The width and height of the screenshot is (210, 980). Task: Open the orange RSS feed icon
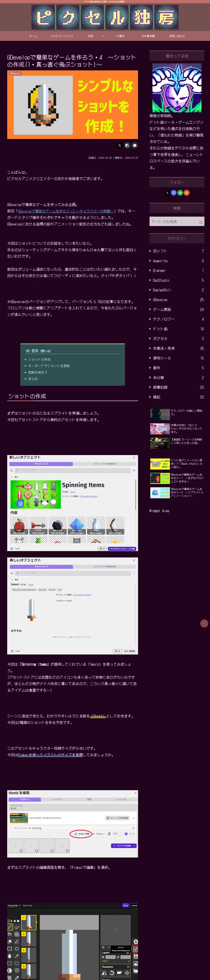coord(186,193)
